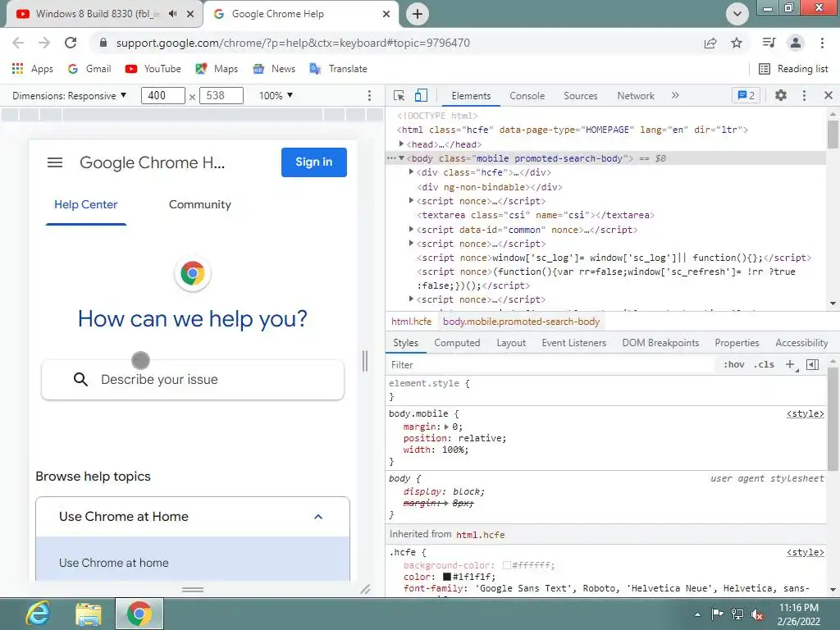Go back to previous page

(x=18, y=43)
